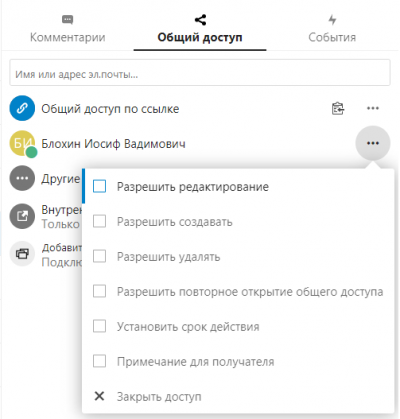
Task: Switch to the Комментарии tab
Action: (68, 30)
